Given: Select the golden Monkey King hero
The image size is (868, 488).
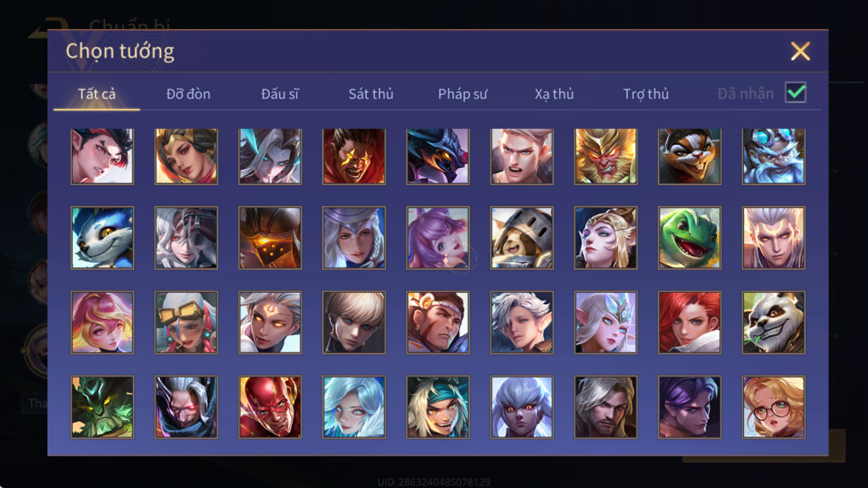Looking at the screenshot, I should pyautogui.click(x=606, y=157).
